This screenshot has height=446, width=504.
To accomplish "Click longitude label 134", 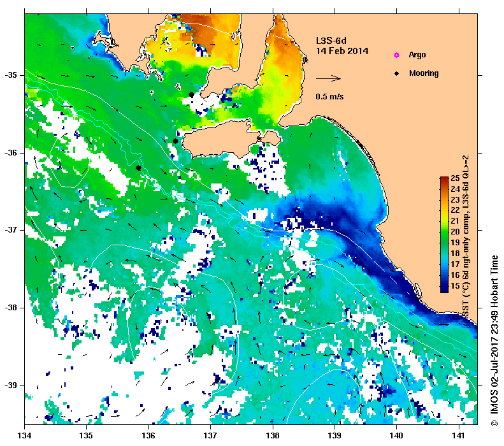I will pos(24,436).
